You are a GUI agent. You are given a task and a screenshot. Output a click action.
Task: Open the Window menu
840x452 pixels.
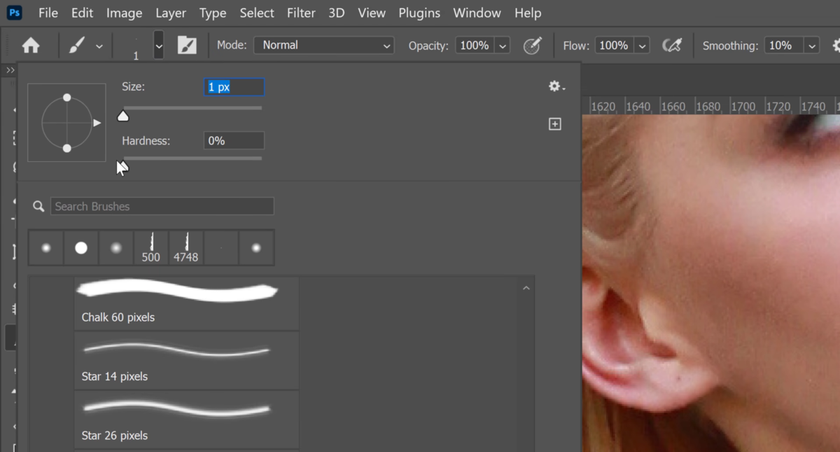click(477, 13)
